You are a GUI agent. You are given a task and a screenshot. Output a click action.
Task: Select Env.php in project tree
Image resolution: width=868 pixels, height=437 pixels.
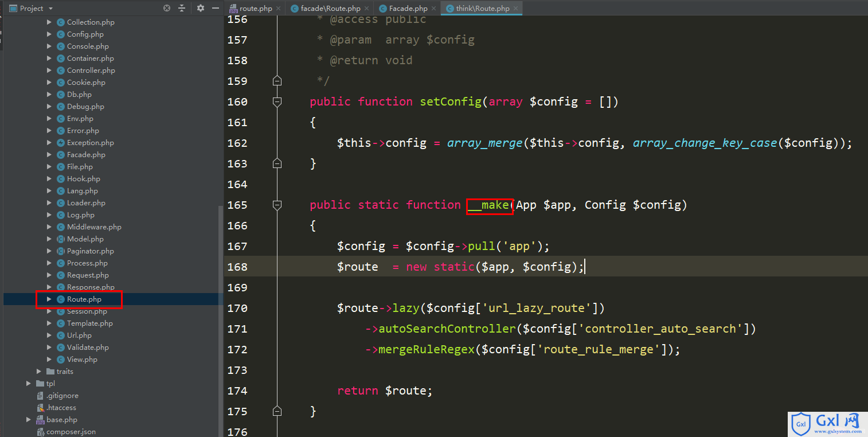coord(80,119)
